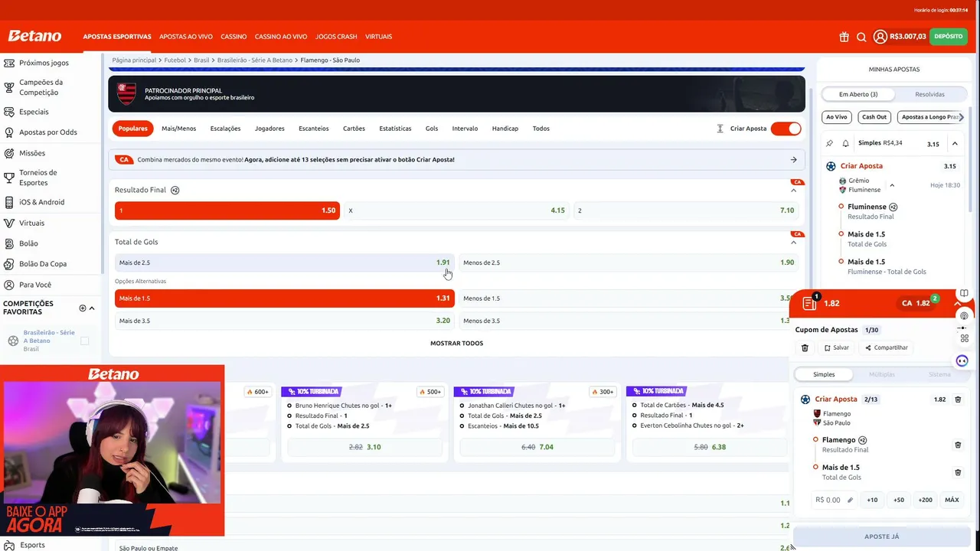This screenshot has height=551, width=980.
Task: Click the green DEPÓSITO button
Action: coord(949,36)
